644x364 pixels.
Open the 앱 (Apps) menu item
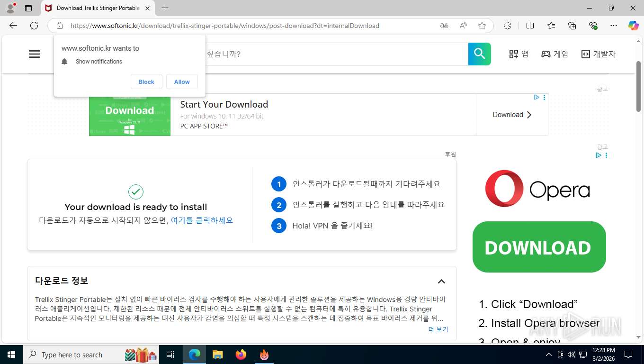pos(519,54)
